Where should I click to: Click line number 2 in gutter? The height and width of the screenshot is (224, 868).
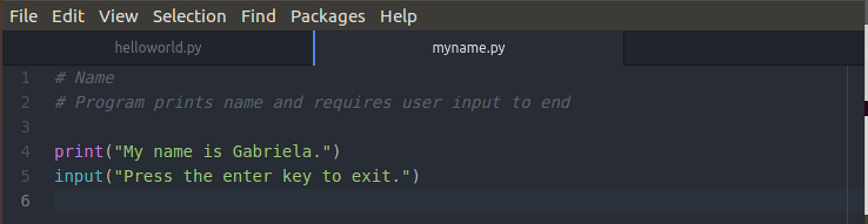tap(25, 102)
